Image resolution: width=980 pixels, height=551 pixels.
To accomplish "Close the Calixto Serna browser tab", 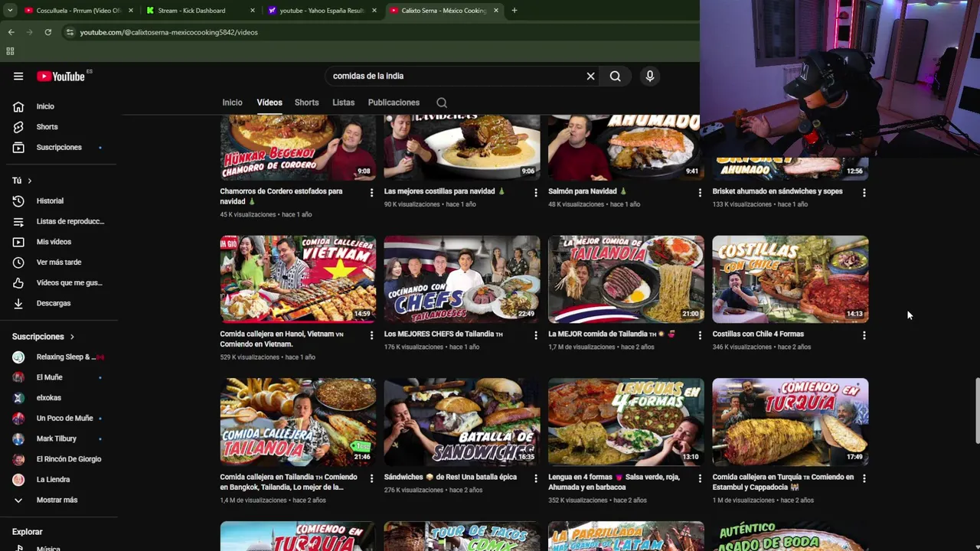I will (496, 11).
